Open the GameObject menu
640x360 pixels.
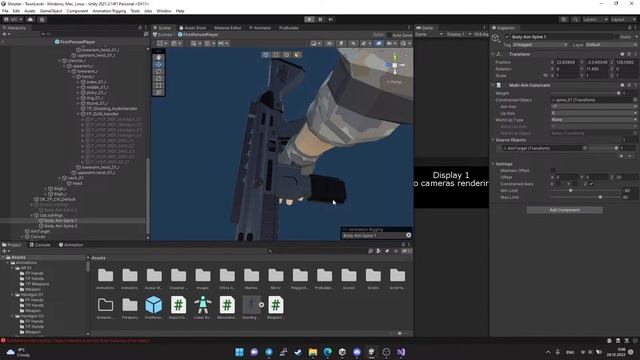(x=51, y=11)
